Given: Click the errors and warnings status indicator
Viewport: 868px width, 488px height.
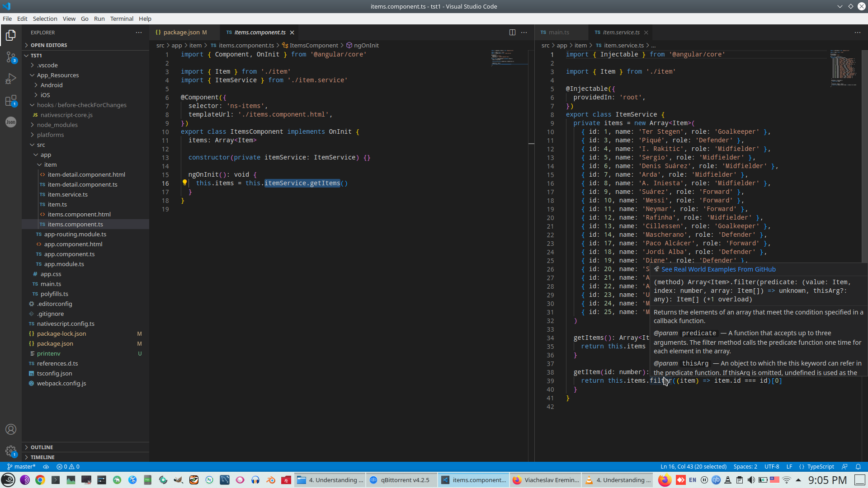Looking at the screenshot, I should point(68,467).
